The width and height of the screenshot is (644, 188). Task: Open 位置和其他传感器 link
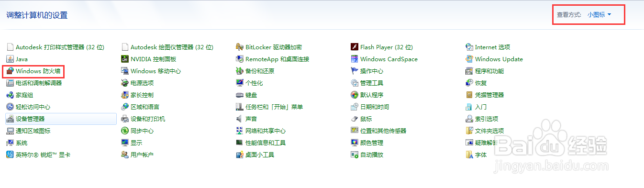click(383, 131)
